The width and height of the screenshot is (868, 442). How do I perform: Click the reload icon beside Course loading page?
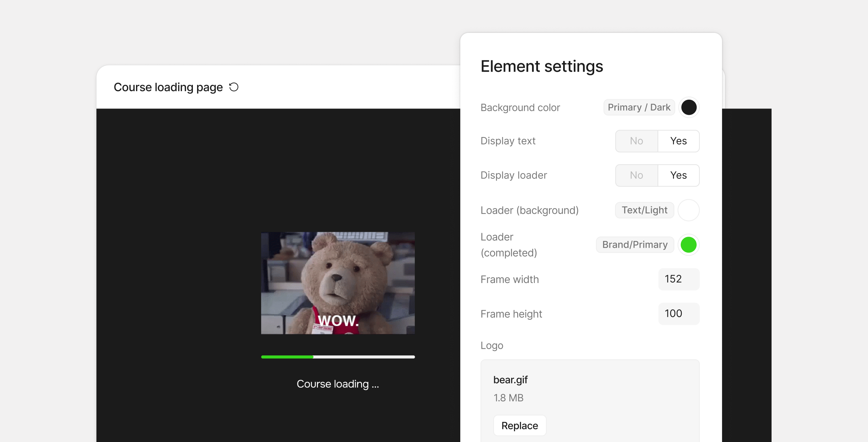point(234,87)
